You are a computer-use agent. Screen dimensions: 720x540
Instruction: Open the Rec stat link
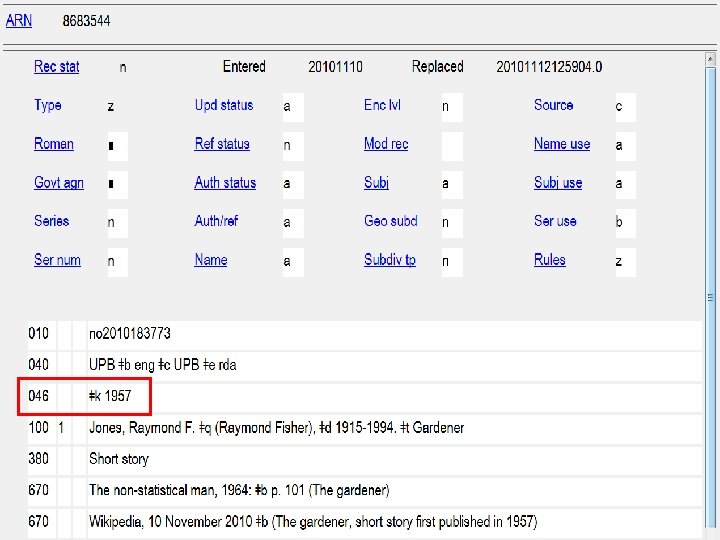pyautogui.click(x=56, y=66)
